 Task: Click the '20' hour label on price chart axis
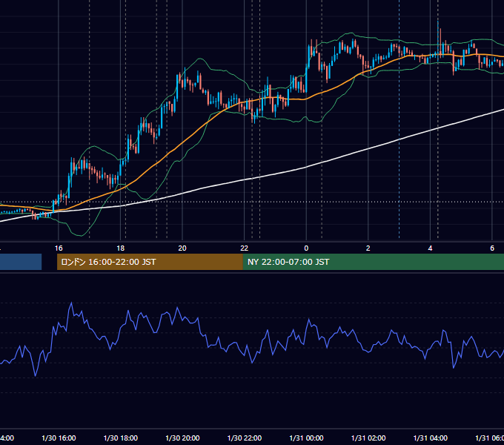[x=182, y=248]
